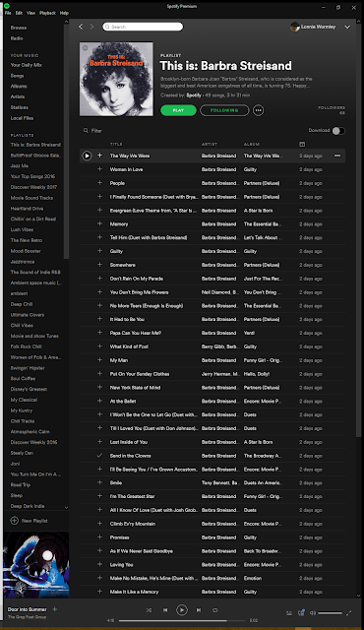Click the filter magnifier icon

(x=86, y=131)
